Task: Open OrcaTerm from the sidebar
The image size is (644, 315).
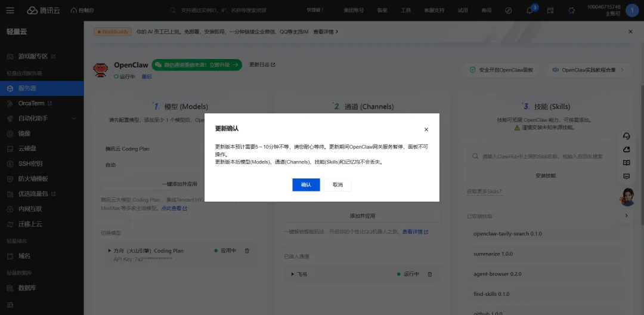Action: tap(31, 103)
